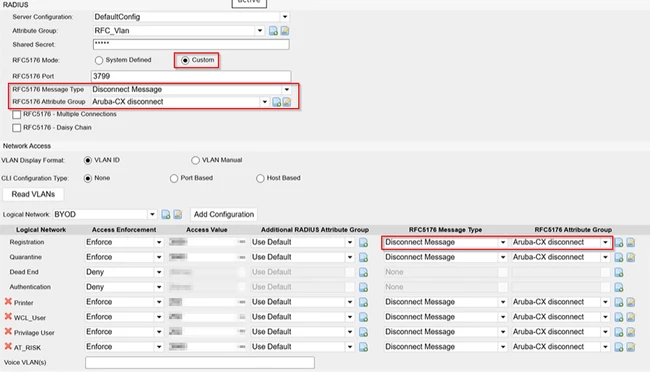Open Disconnect Message dropdown in WCL_User row
The width and height of the screenshot is (650, 372).
coord(503,317)
